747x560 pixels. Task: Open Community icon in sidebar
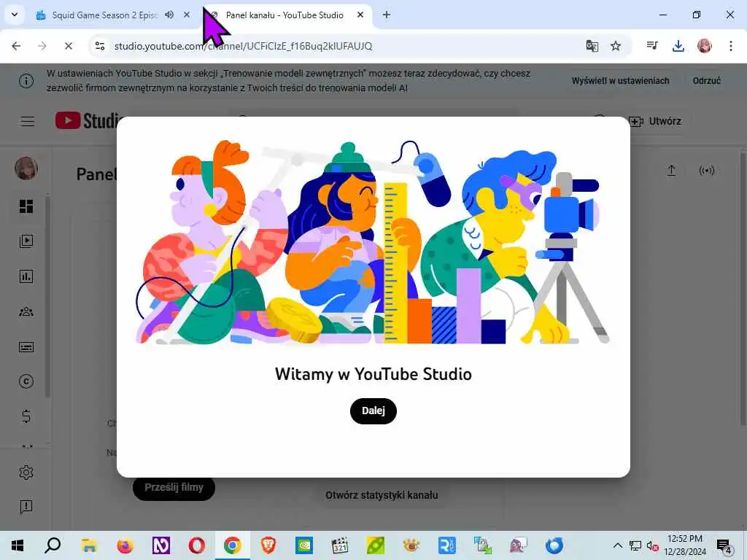click(26, 312)
